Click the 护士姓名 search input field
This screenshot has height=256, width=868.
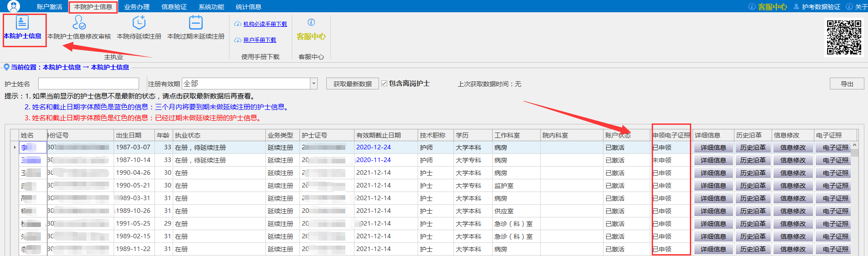click(x=89, y=84)
